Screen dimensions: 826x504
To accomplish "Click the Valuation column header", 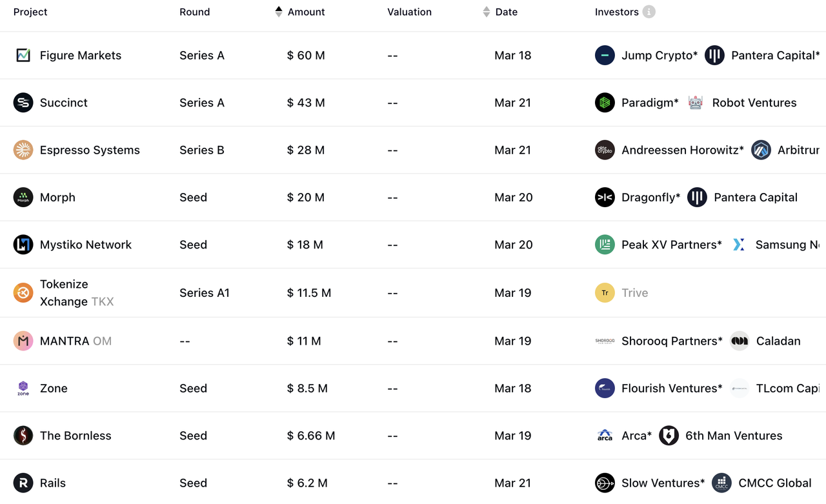I will coord(409,12).
